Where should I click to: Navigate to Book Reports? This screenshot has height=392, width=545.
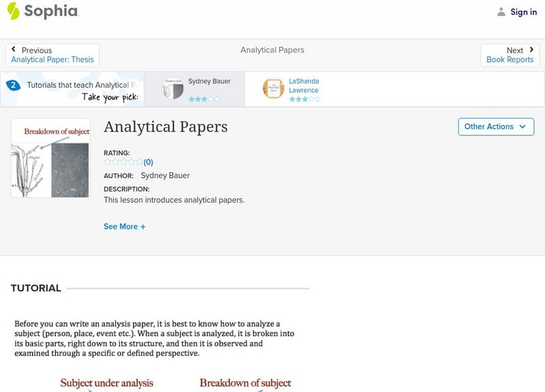510,59
